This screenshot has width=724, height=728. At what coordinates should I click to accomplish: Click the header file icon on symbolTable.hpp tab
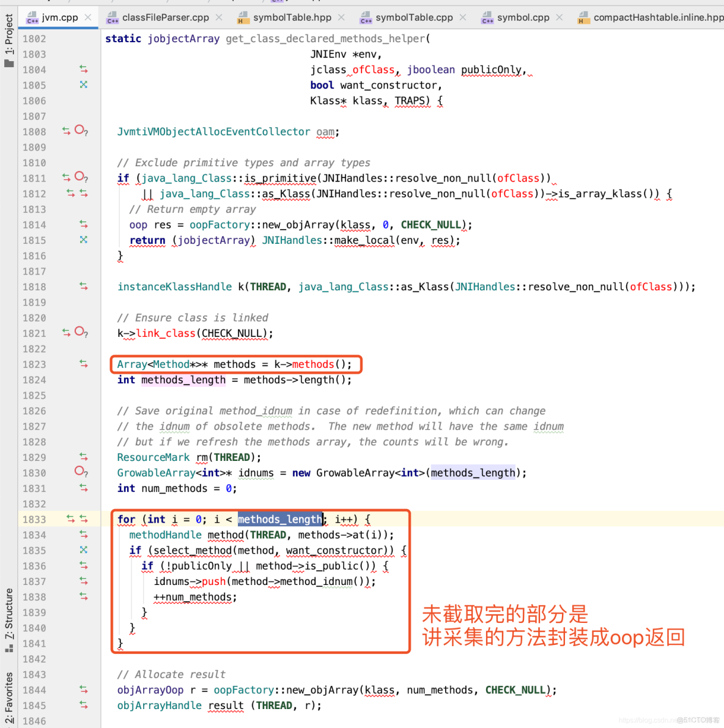(243, 17)
